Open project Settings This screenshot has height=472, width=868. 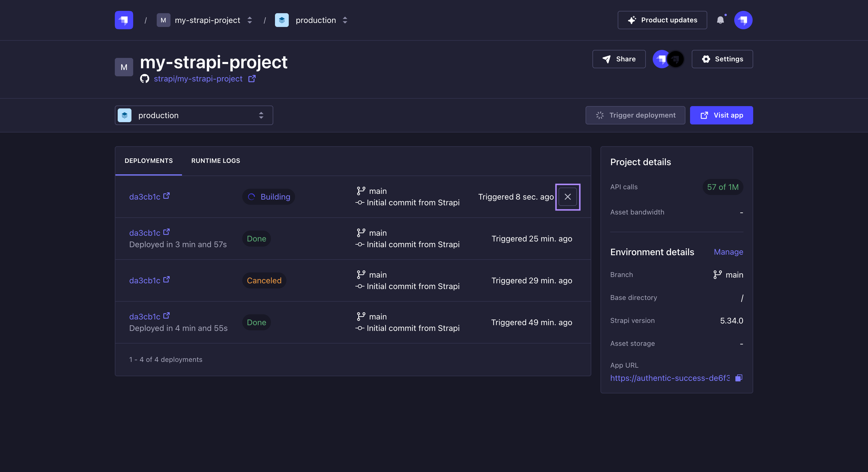pos(722,59)
